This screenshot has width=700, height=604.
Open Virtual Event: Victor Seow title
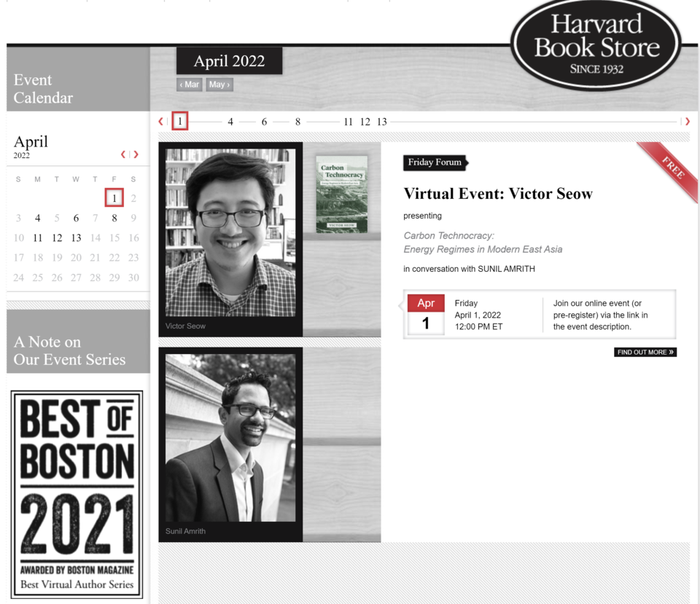tap(498, 194)
